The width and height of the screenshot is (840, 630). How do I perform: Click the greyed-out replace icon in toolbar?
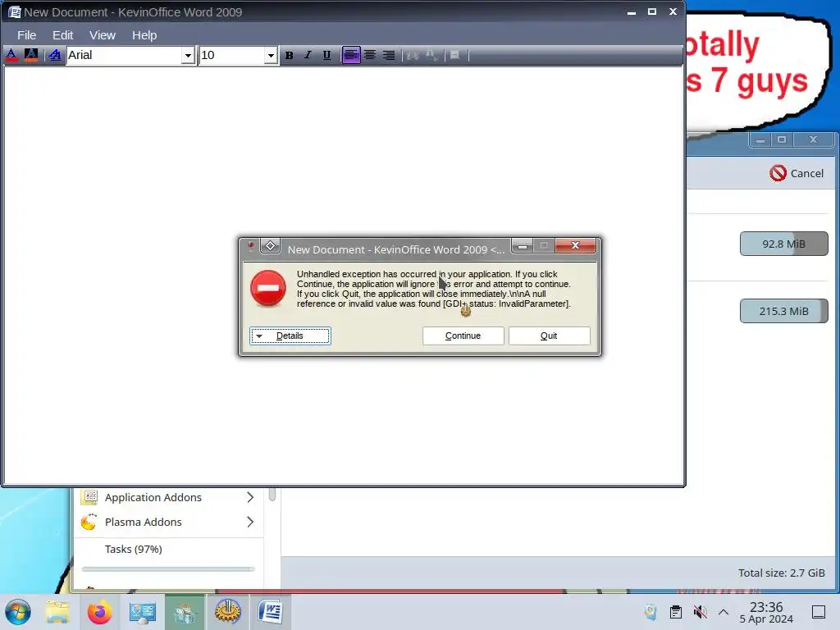[x=431, y=55]
